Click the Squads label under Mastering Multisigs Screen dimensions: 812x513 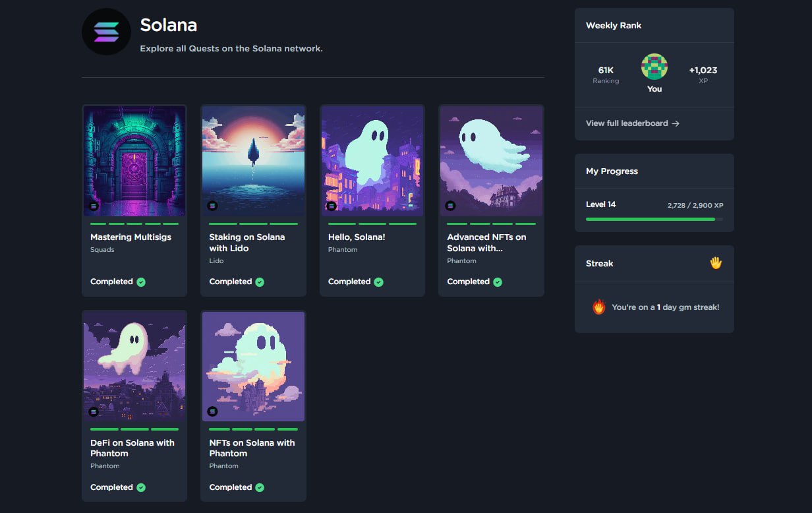pyautogui.click(x=102, y=250)
